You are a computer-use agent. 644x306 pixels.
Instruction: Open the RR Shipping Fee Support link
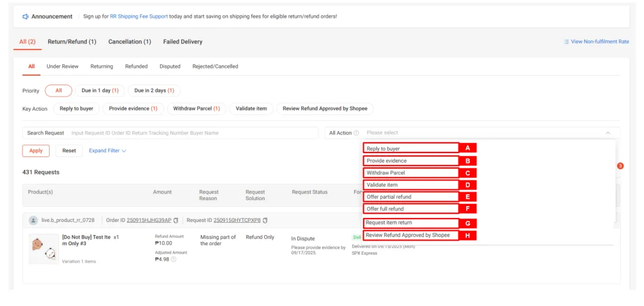139,17
